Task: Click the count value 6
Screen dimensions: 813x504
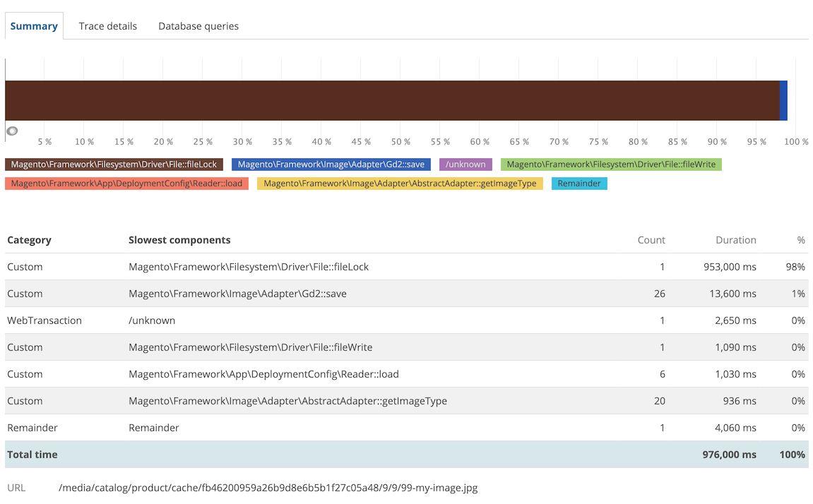Action: 662,374
